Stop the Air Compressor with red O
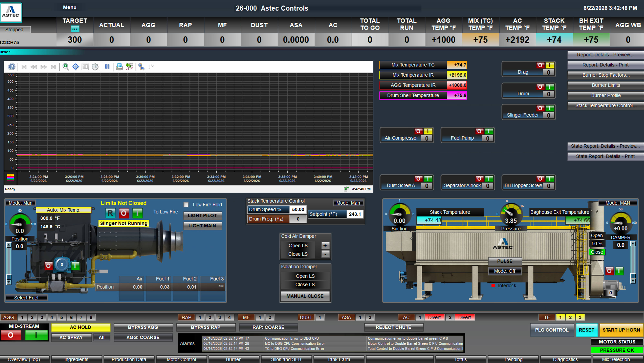644x363 pixels. click(418, 131)
